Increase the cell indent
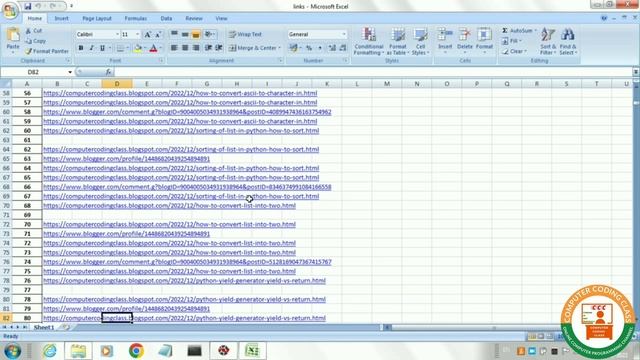Viewport: 640px width, 360px height. (219, 48)
